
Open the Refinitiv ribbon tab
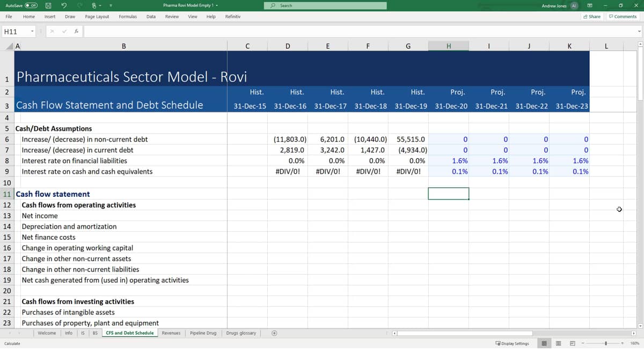(233, 17)
